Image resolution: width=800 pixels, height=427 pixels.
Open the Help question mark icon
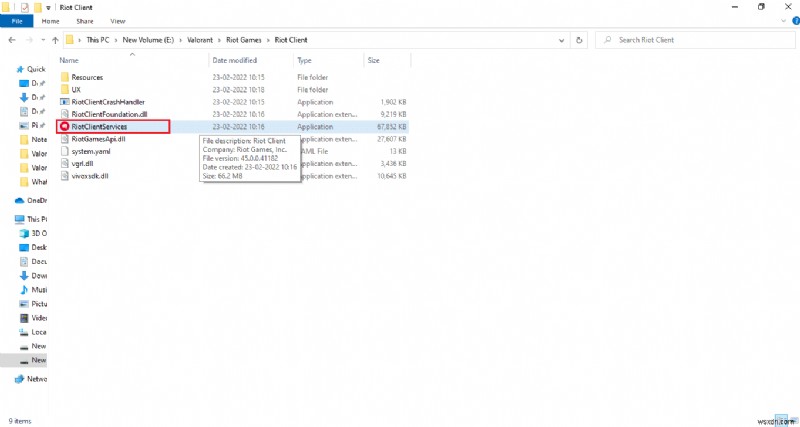[796, 21]
